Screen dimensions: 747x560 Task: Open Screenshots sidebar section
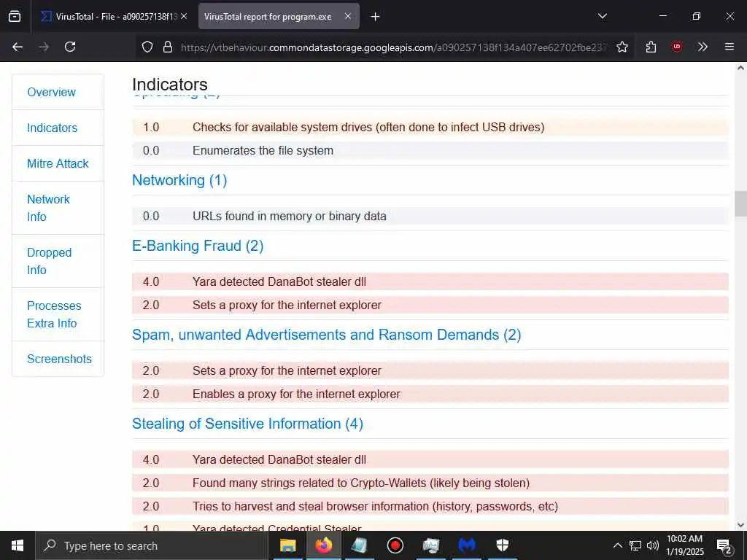59,359
